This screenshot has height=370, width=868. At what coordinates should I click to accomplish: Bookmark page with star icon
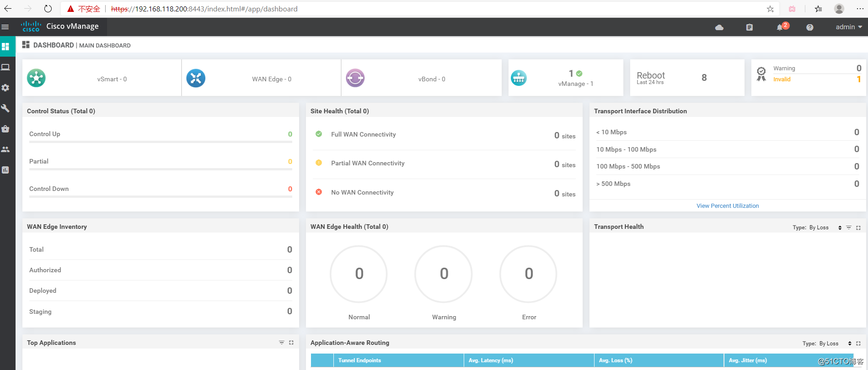point(770,9)
